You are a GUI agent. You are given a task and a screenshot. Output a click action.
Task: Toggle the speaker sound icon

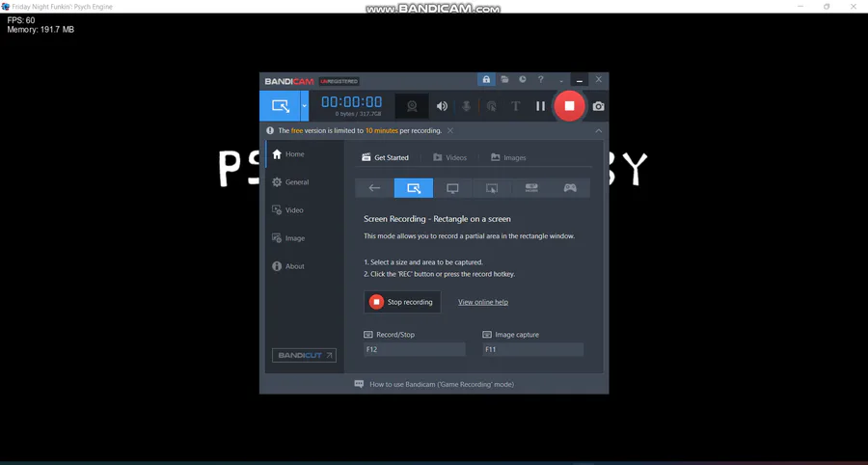click(442, 106)
